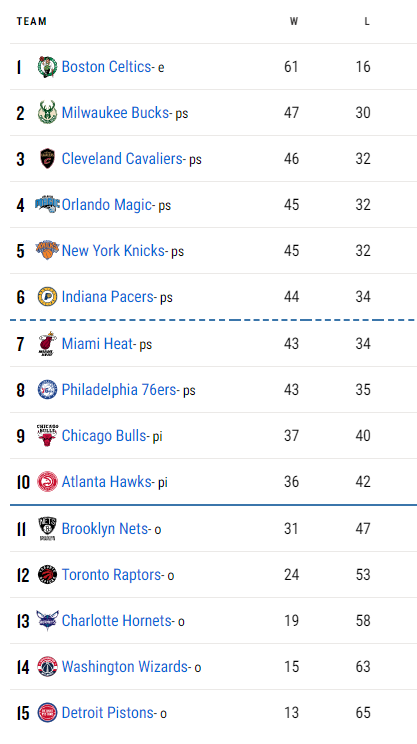Click the Milwaukee Bucks deer logo
Screen dimensions: 417x744
47,113
